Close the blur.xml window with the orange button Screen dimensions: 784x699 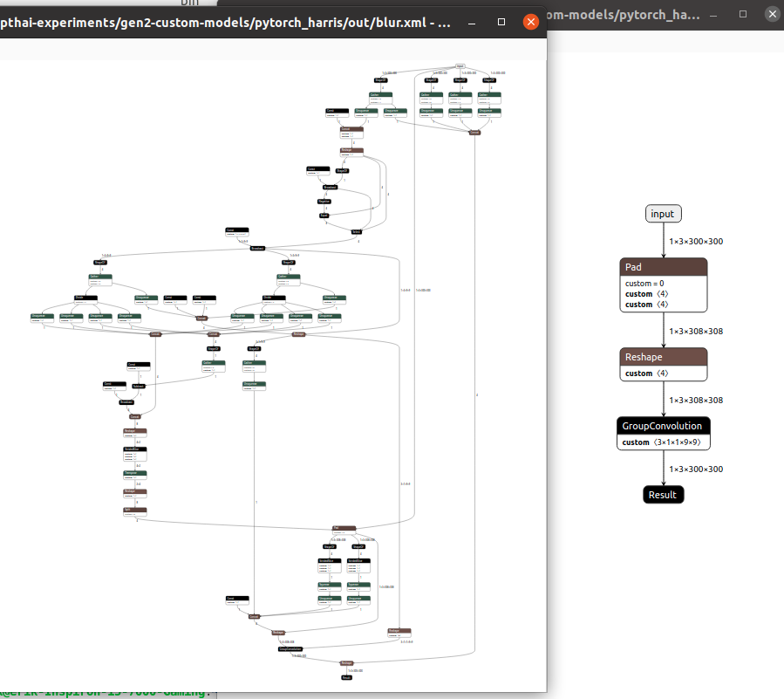(530, 22)
